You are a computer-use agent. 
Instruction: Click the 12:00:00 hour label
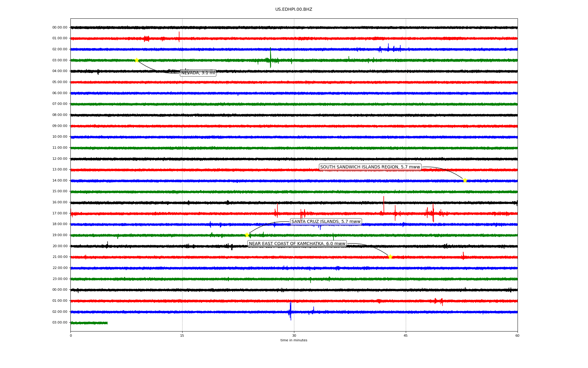point(60,159)
